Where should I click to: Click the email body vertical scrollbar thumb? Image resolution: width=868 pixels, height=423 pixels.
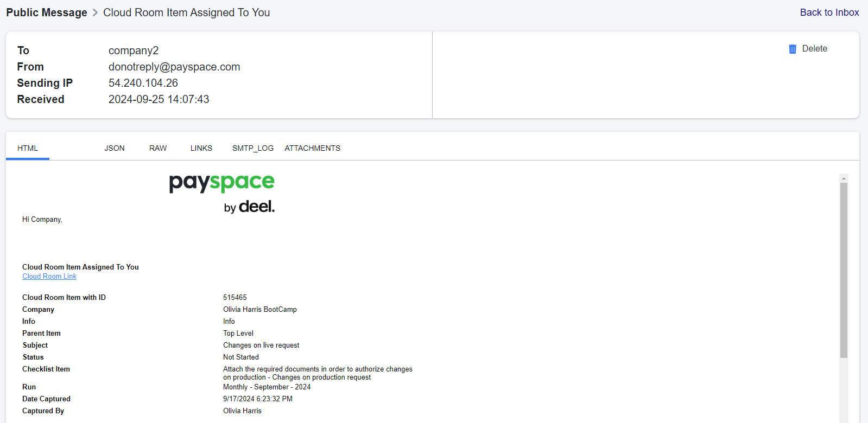tap(844, 270)
